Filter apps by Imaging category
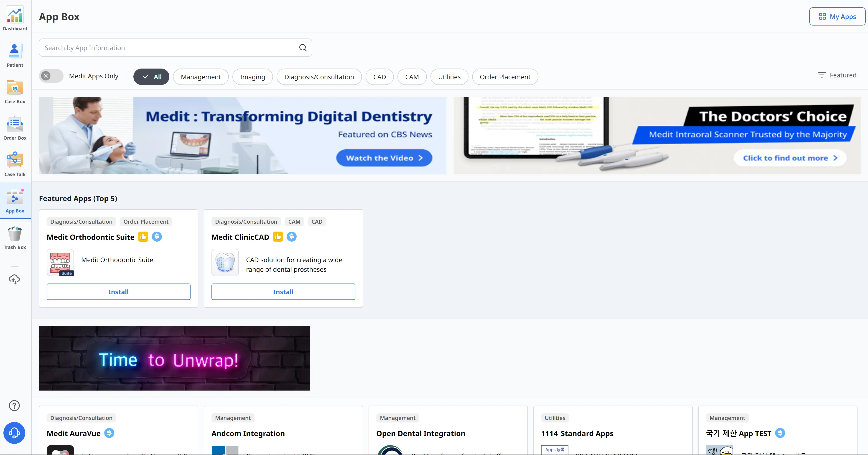 (252, 77)
